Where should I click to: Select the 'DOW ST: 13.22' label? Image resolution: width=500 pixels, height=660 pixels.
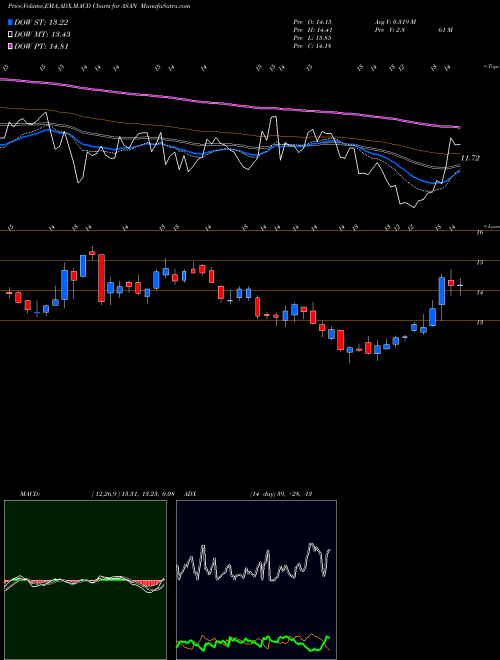(41, 22)
